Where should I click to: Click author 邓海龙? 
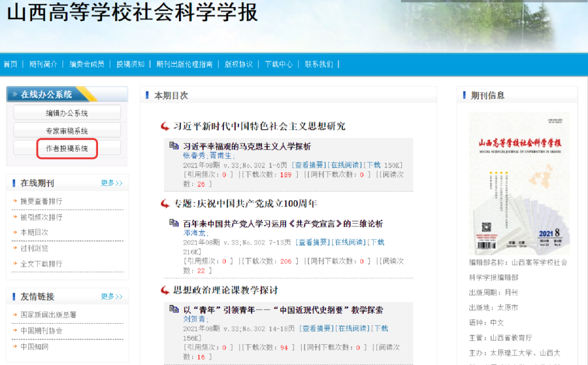pyautogui.click(x=194, y=233)
